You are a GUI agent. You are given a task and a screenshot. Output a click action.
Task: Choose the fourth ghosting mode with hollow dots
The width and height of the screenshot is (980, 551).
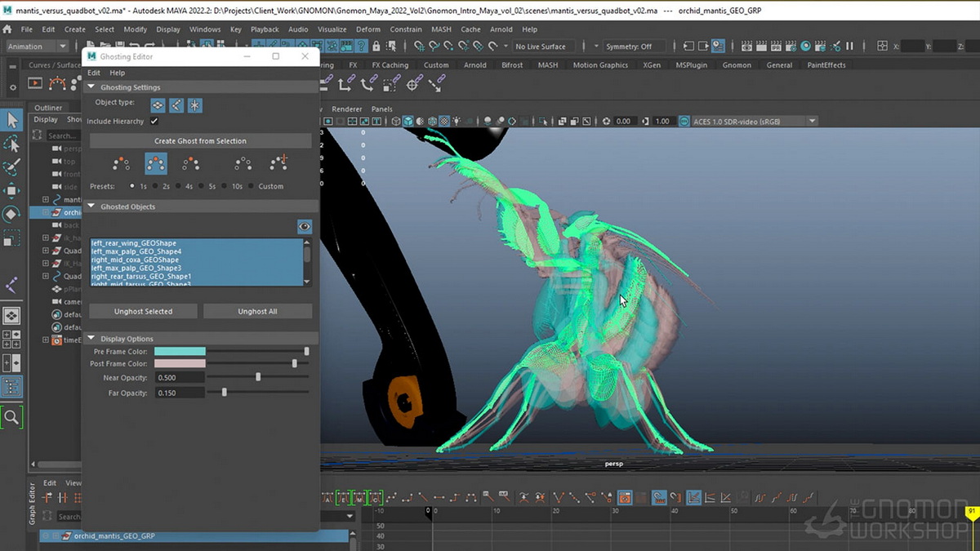click(243, 164)
